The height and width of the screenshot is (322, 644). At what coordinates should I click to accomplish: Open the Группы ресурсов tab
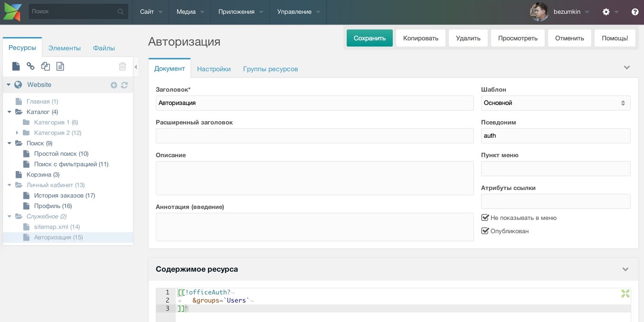(271, 69)
